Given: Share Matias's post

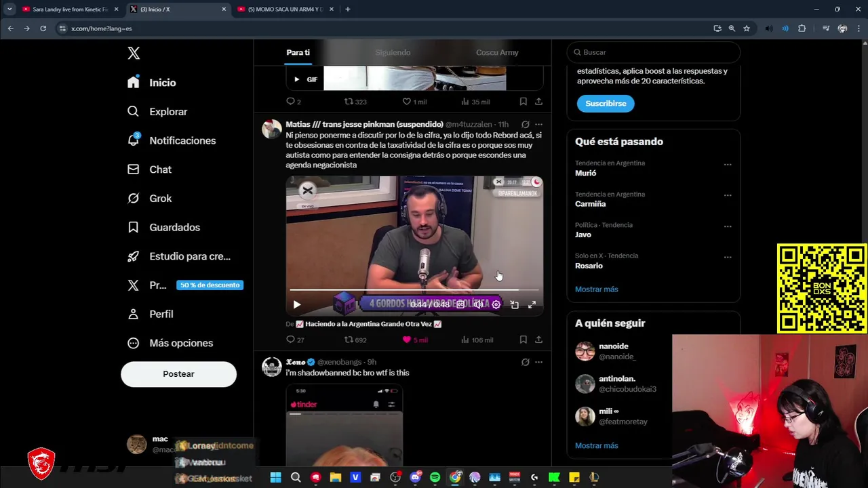Looking at the screenshot, I should 538,340.
